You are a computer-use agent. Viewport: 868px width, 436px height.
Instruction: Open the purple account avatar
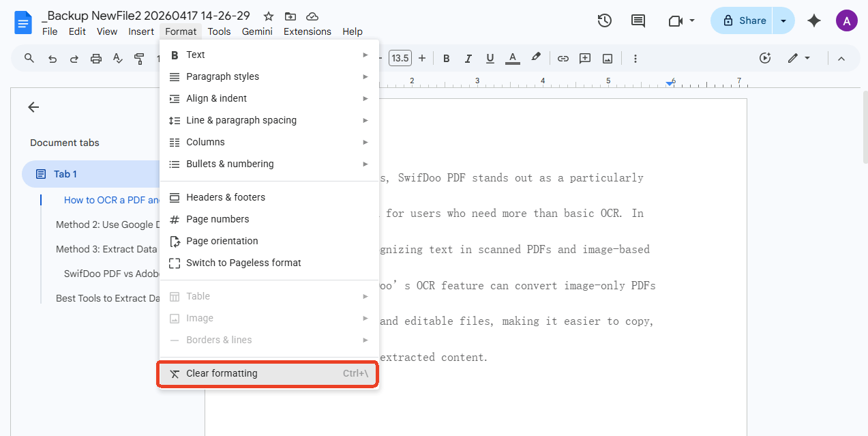click(x=846, y=20)
